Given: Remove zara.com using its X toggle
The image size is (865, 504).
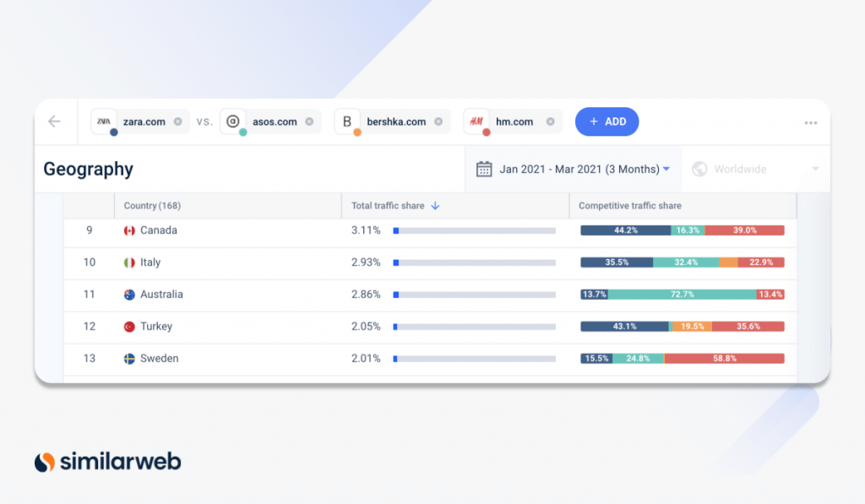Looking at the screenshot, I should tap(178, 121).
